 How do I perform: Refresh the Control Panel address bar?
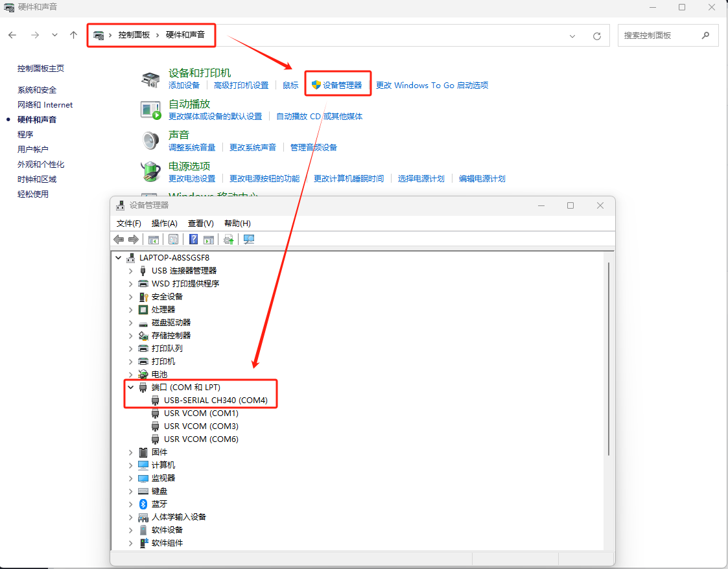pos(596,36)
